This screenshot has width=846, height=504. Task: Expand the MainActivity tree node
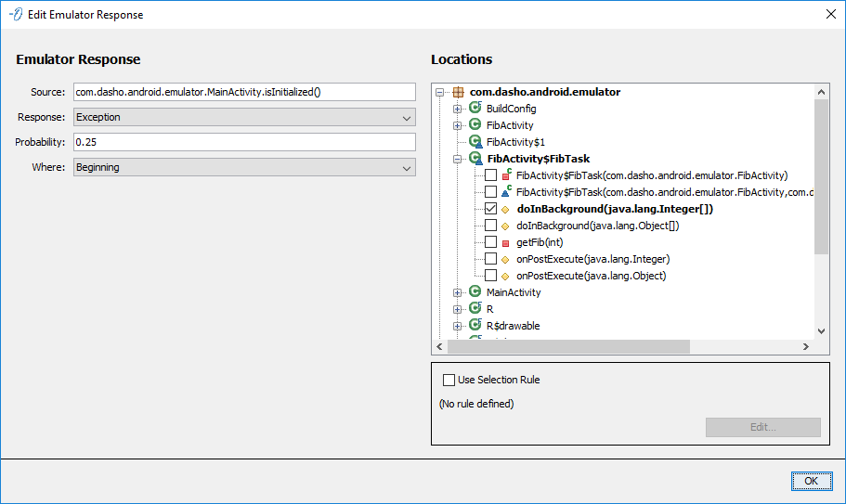point(457,292)
